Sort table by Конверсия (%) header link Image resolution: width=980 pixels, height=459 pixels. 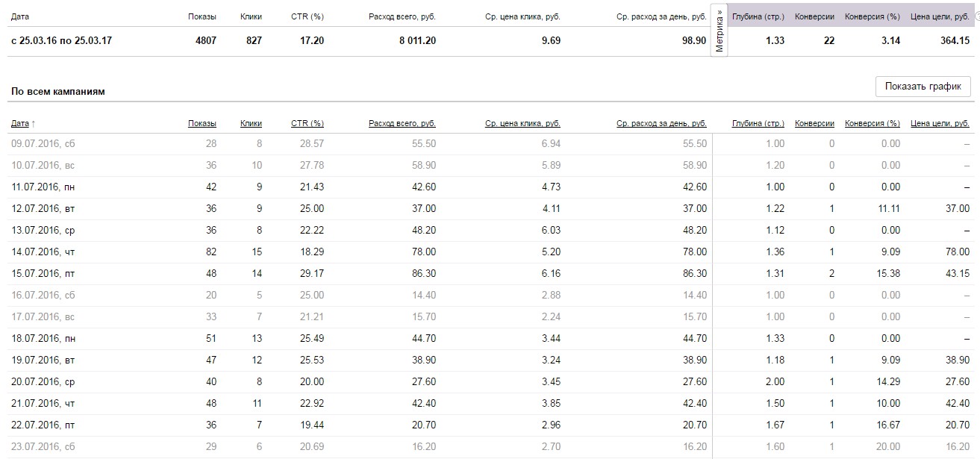pyautogui.click(x=873, y=123)
